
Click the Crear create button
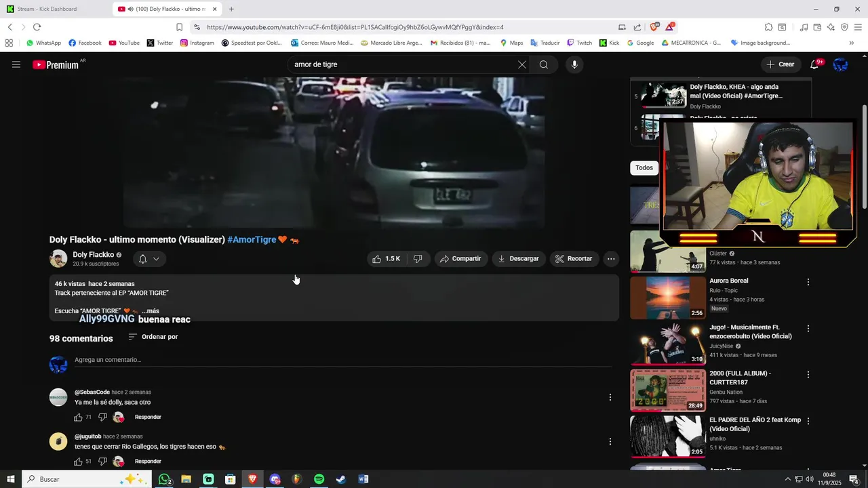(780, 64)
